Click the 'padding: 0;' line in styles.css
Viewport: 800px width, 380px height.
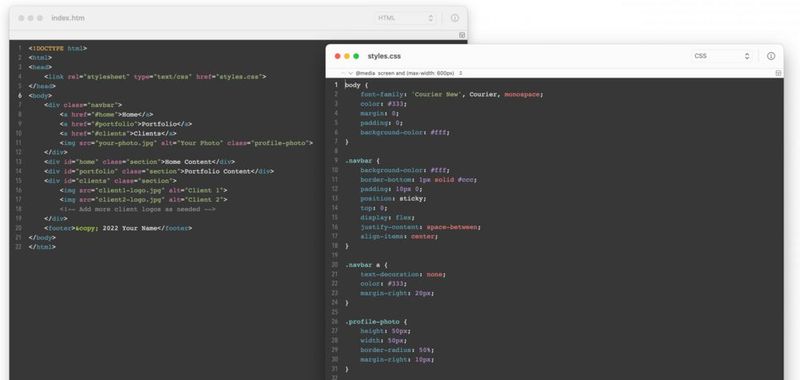click(382, 123)
